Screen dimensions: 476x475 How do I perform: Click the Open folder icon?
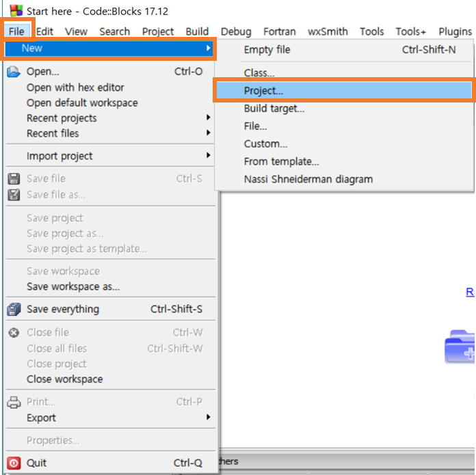14,72
